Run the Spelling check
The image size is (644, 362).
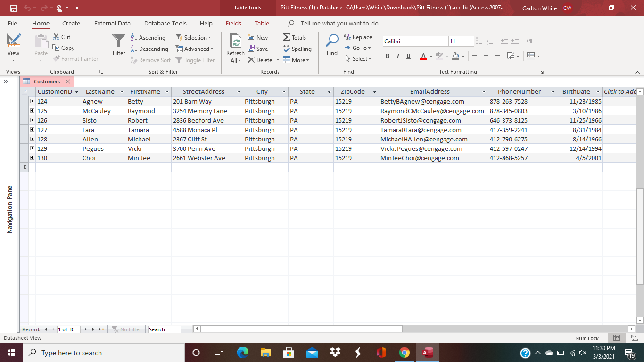297,49
